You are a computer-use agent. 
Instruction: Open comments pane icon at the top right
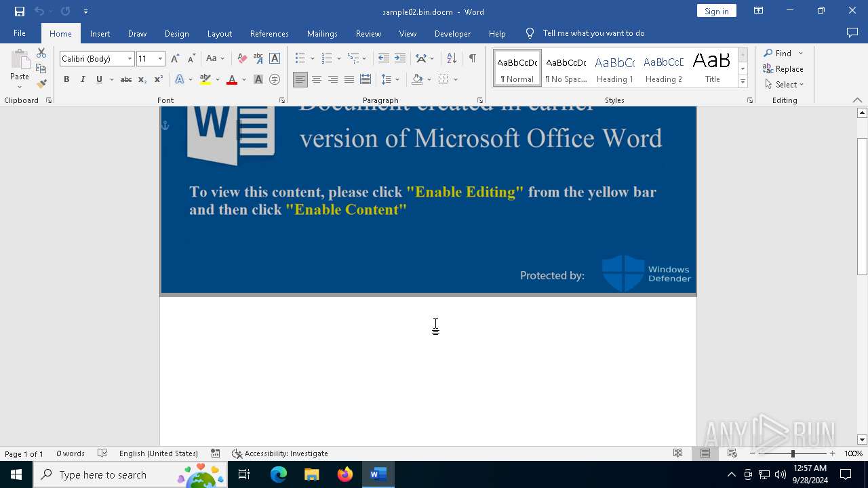pyautogui.click(x=852, y=33)
